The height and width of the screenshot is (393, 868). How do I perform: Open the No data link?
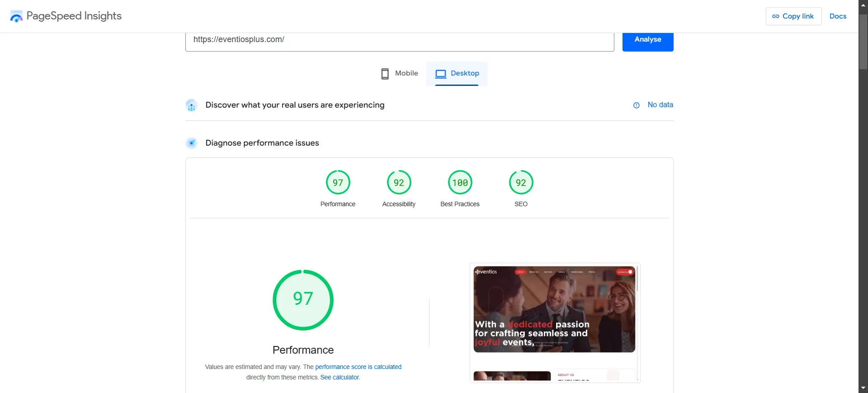tap(660, 105)
